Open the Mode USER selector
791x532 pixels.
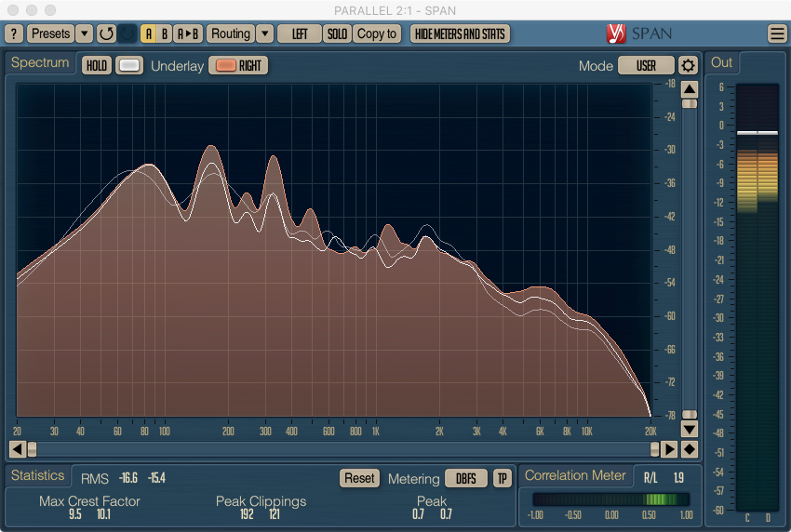646,65
